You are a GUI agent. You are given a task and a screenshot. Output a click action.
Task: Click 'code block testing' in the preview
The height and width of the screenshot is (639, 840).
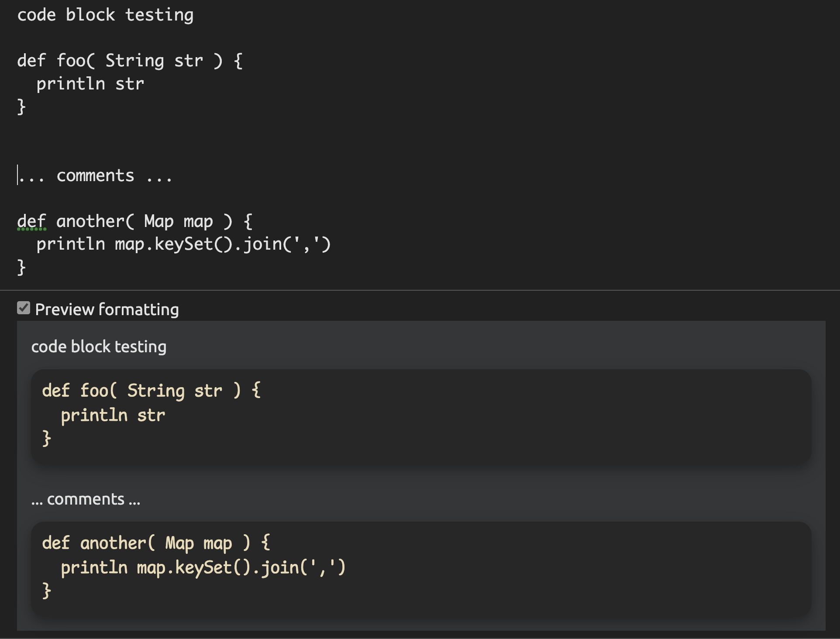click(x=99, y=347)
